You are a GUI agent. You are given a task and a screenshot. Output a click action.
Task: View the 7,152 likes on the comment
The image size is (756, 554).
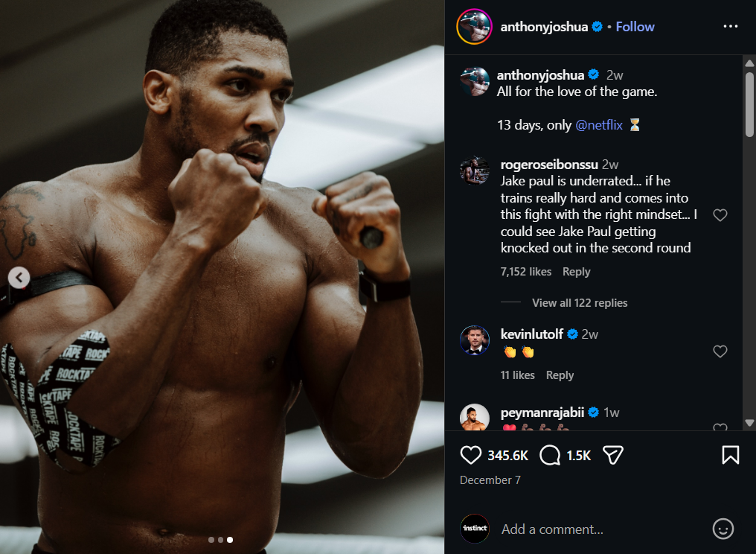526,272
